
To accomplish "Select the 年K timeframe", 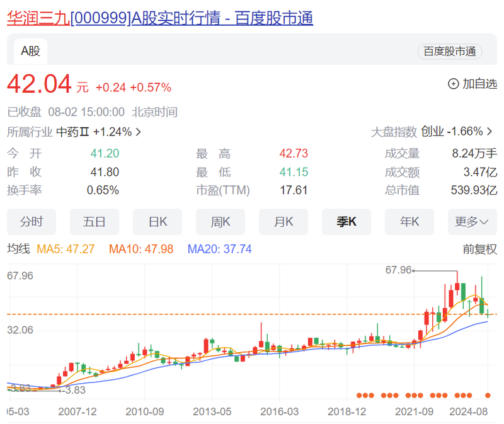I will 409,222.
